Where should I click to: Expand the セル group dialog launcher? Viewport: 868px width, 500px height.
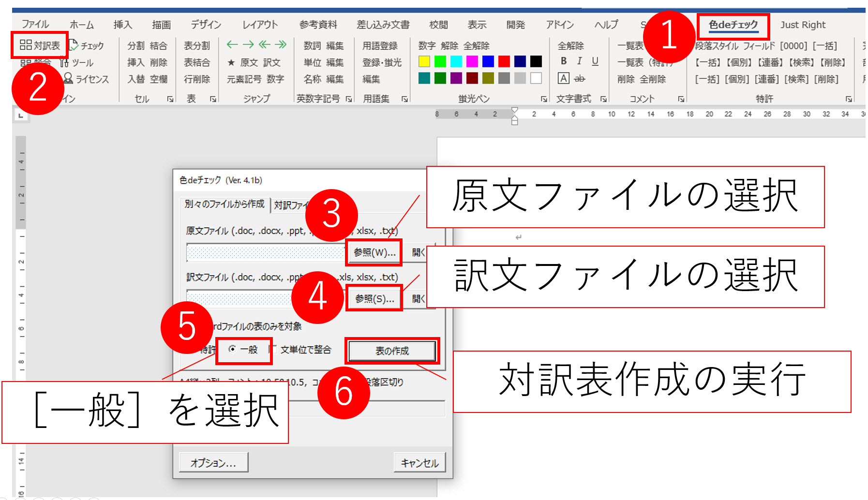coord(170,99)
